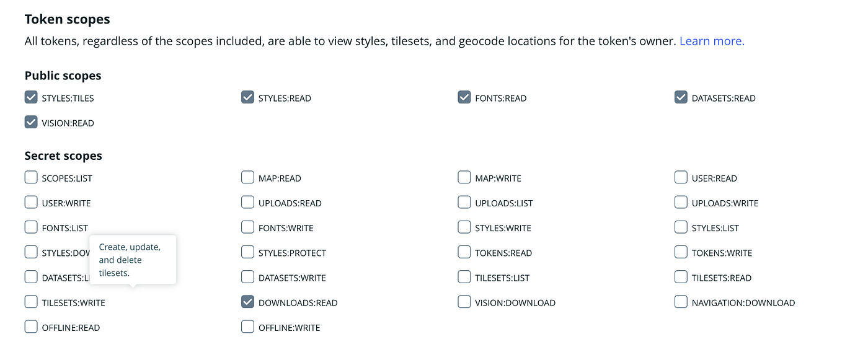
Task: Click the DATASETS:WRITE scope label
Action: [292, 278]
